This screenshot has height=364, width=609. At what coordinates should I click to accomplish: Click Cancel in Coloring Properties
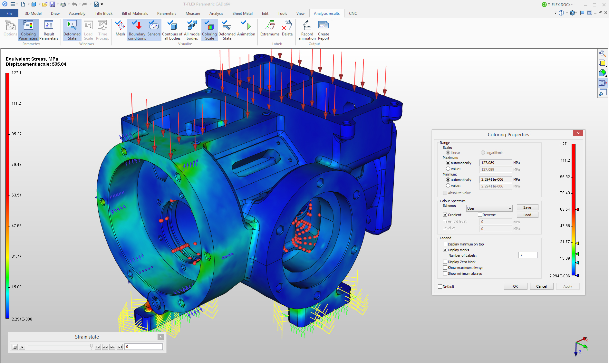[x=541, y=286]
